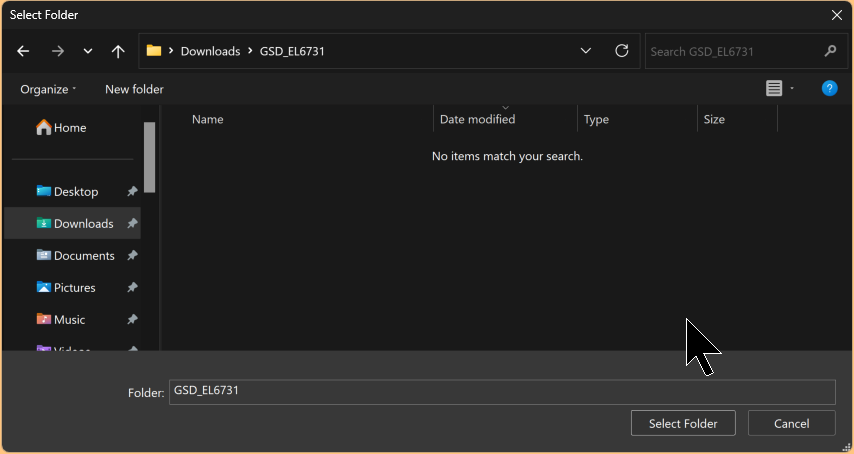Image resolution: width=854 pixels, height=454 pixels.
Task: Unpin Desktop from quick access
Action: click(132, 192)
